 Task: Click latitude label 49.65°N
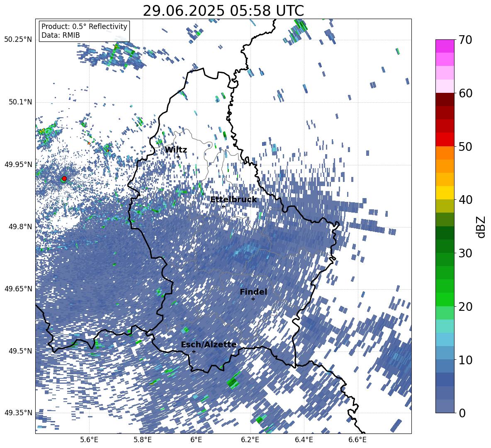pos(18,288)
